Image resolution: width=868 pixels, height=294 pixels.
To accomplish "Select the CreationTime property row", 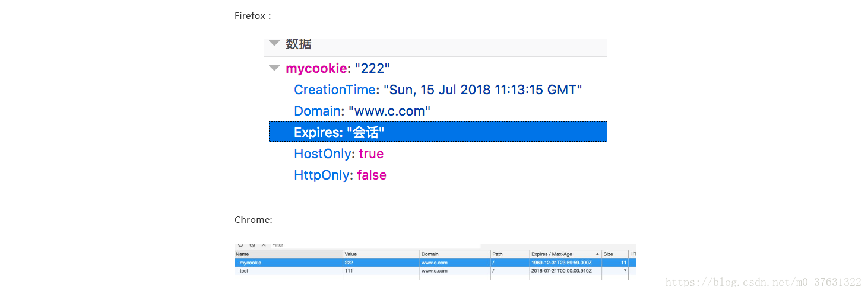I will point(438,90).
